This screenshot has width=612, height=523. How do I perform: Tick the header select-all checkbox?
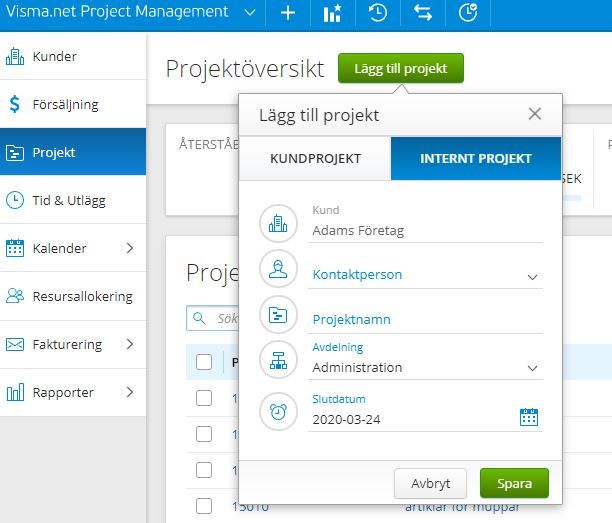(204, 362)
